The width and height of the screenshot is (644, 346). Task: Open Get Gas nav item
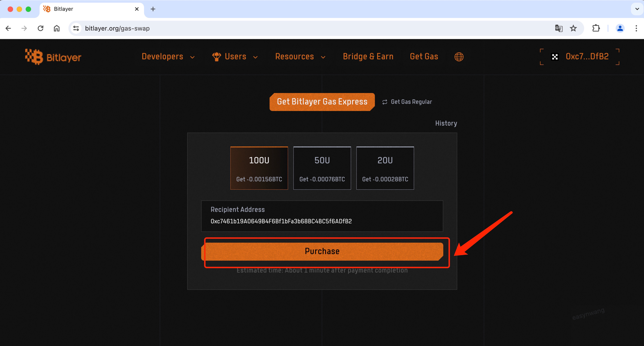(424, 57)
